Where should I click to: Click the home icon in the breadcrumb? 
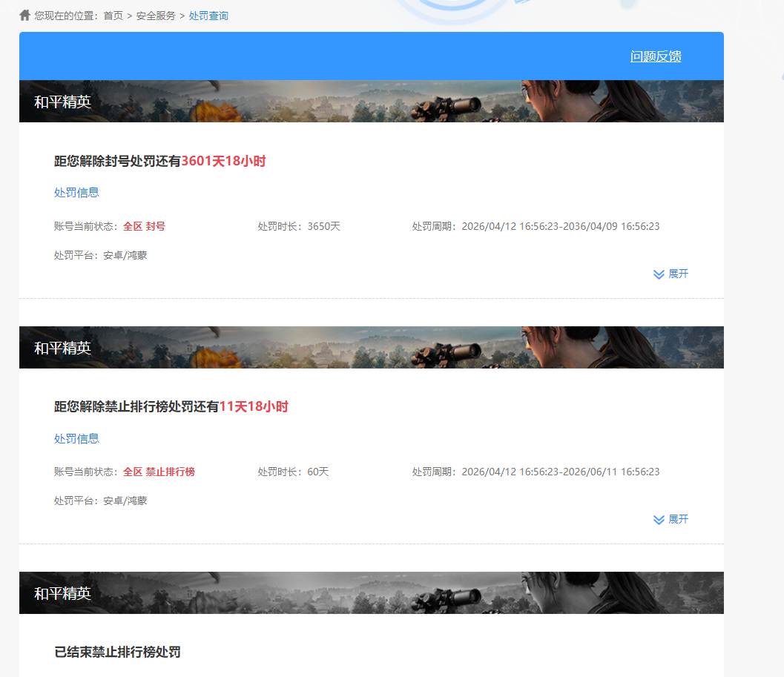(24, 16)
